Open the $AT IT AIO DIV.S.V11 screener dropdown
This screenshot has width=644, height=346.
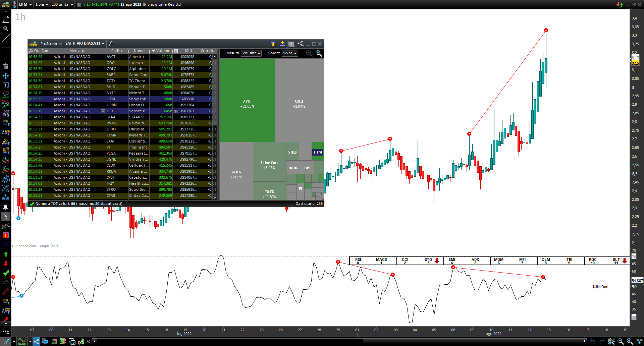click(x=85, y=44)
